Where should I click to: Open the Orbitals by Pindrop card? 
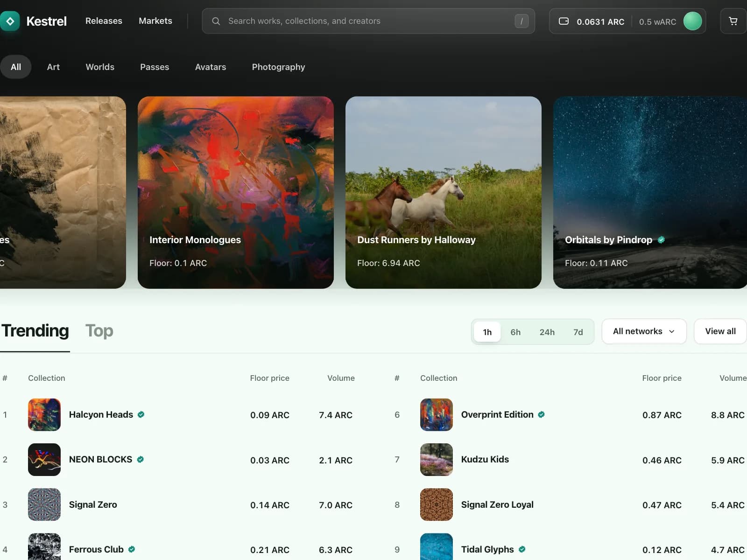(x=650, y=192)
